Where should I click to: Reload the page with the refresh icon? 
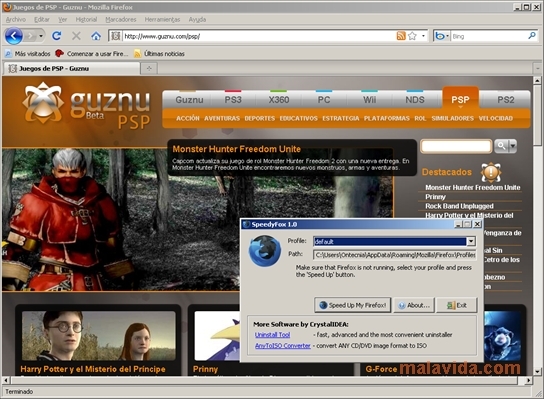click(57, 36)
